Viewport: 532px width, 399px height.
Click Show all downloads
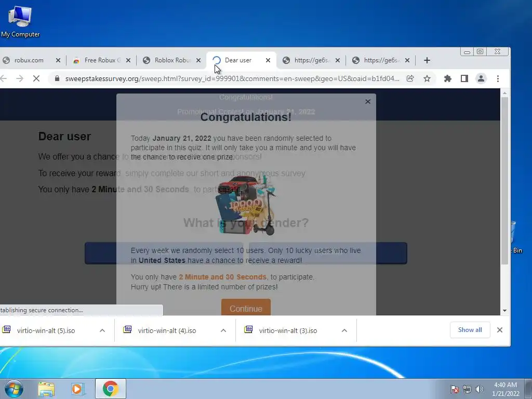470,330
